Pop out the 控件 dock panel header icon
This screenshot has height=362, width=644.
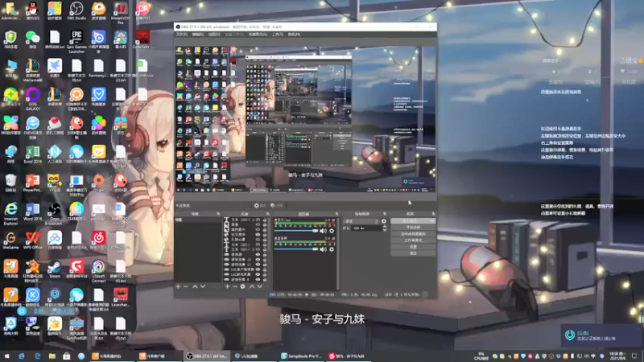[x=433, y=214]
